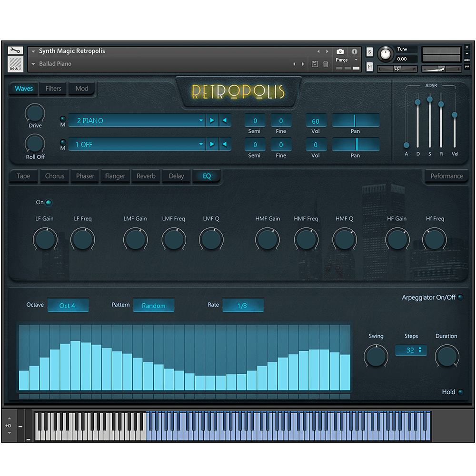
Task: Click the Roll Off knob
Action: [x=35, y=143]
